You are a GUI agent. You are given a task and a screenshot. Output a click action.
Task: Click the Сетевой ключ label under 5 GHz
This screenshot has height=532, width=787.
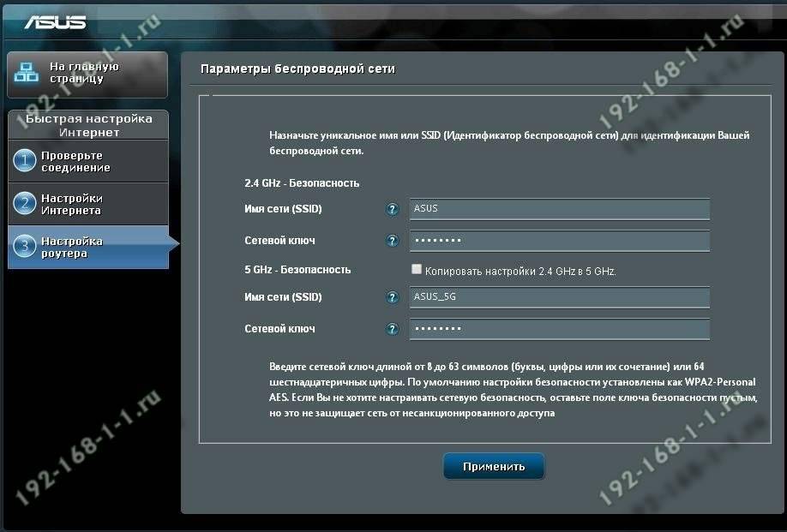[x=279, y=329]
